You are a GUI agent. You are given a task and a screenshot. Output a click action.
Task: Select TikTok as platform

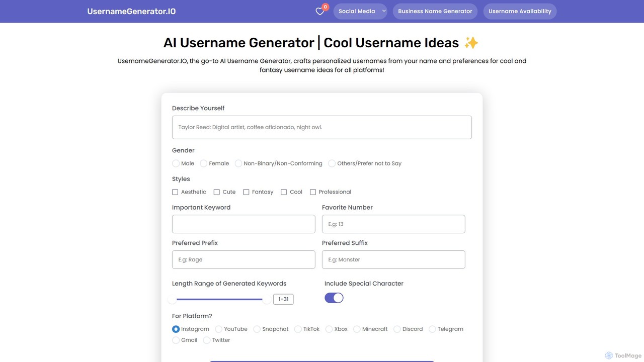click(x=298, y=329)
